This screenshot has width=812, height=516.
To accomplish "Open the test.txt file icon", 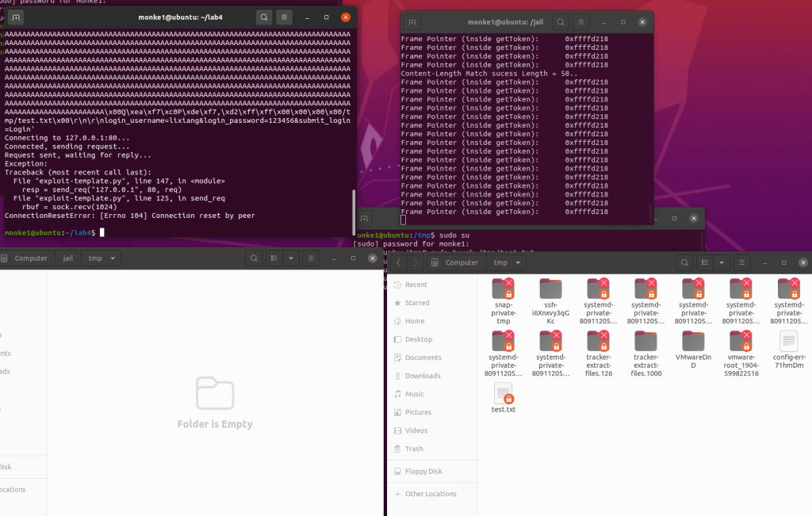I will click(504, 394).
